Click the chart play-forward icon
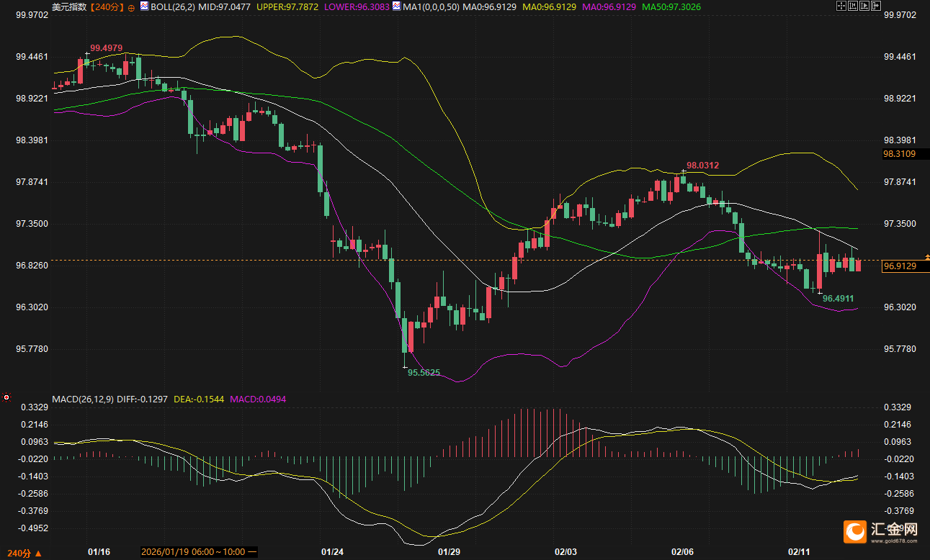930x560 pixels. pyautogui.click(x=863, y=6)
